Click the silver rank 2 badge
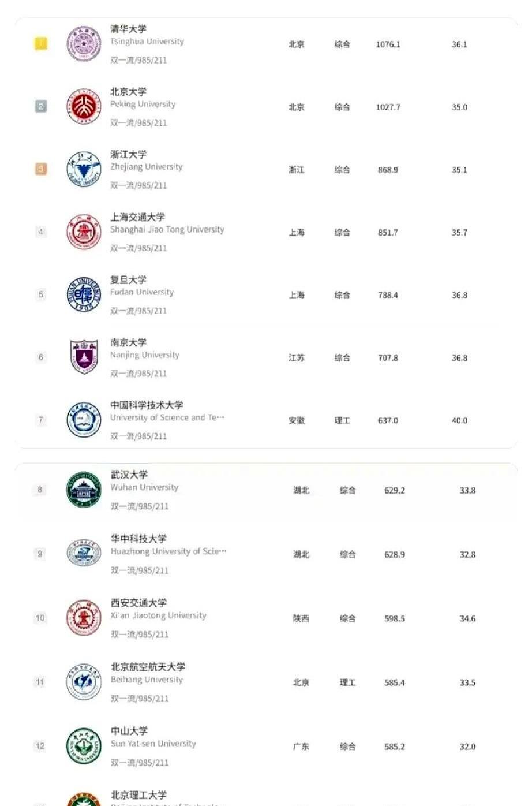Image resolution: width=532 pixels, height=806 pixels. pos(41,106)
